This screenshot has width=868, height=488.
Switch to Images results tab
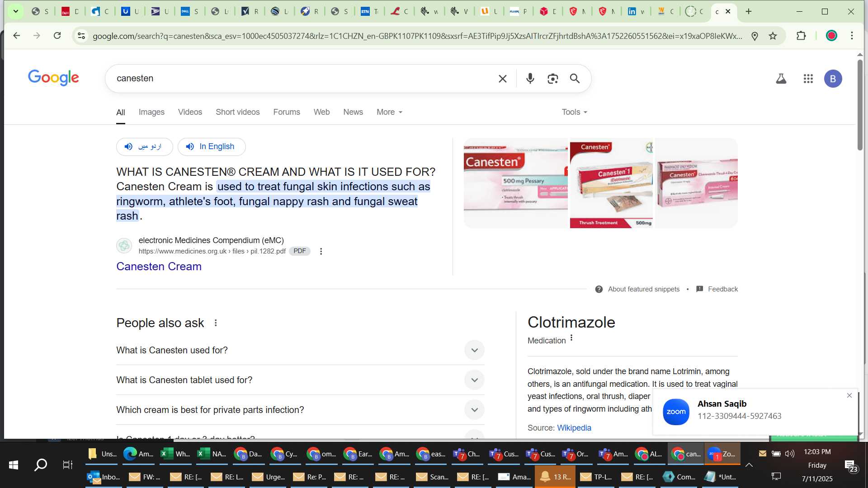151,112
